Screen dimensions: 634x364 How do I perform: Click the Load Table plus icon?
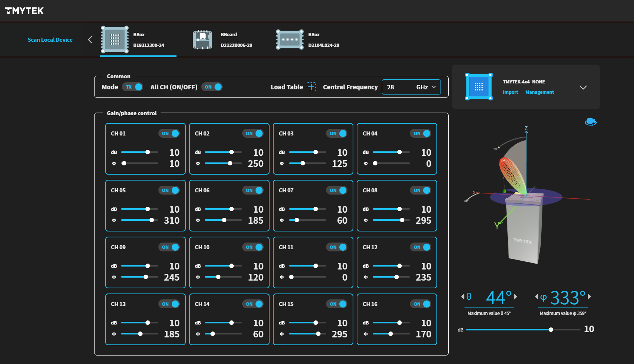click(312, 87)
